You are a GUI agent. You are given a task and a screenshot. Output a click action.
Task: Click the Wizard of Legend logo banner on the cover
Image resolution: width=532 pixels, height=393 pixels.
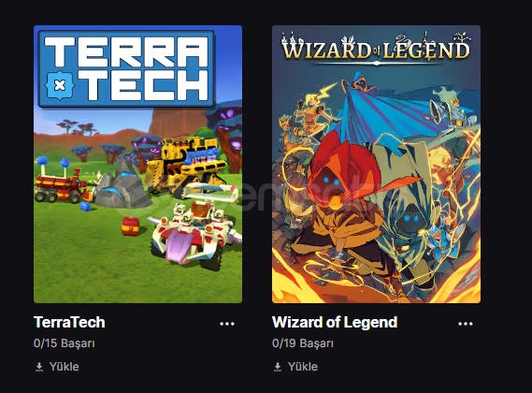[x=376, y=50]
